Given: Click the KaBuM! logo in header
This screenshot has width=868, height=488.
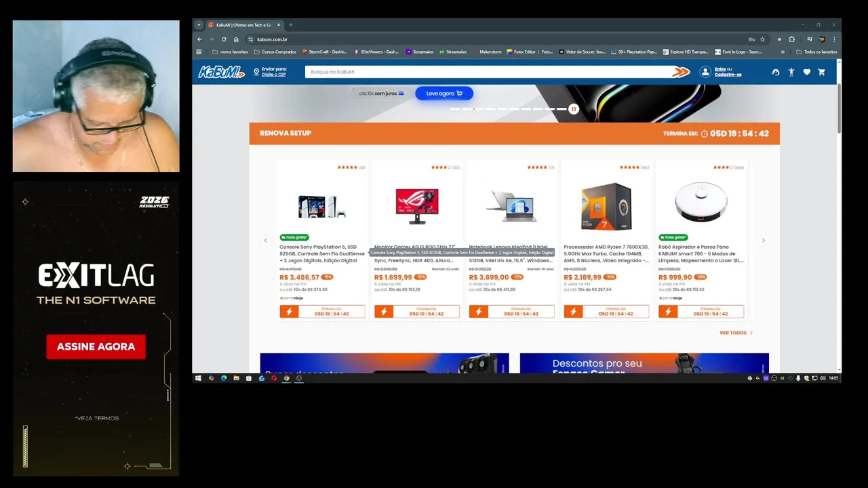Looking at the screenshot, I should point(221,72).
